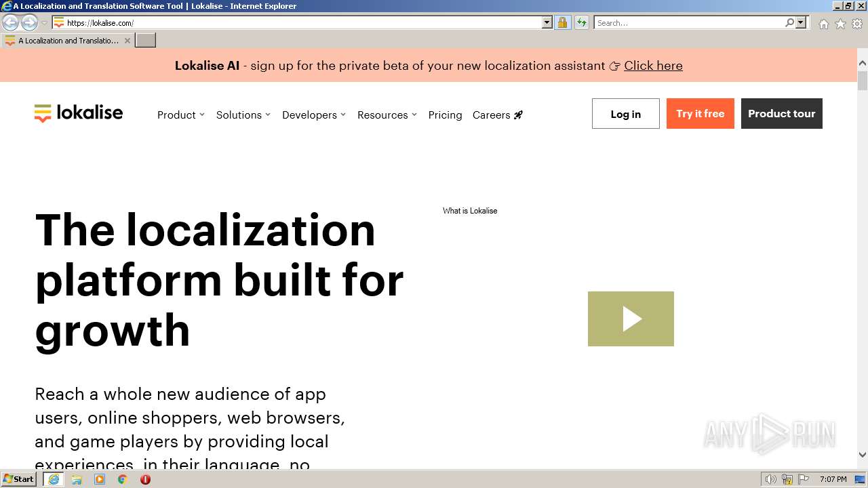Open the red Opera taskbar icon
The width and height of the screenshot is (868, 488).
145,479
